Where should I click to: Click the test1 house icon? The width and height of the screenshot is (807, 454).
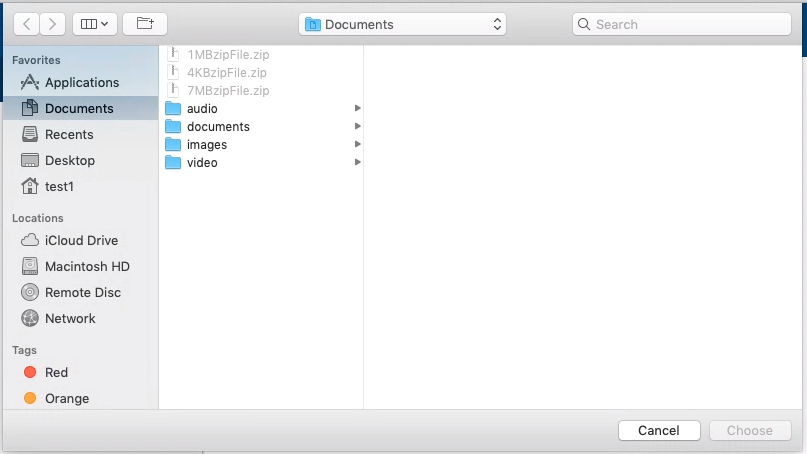click(x=30, y=186)
